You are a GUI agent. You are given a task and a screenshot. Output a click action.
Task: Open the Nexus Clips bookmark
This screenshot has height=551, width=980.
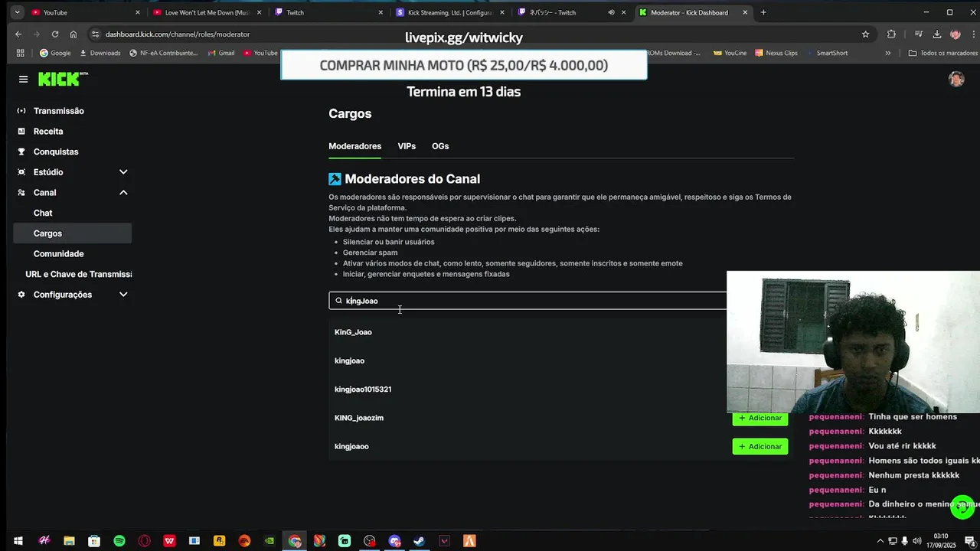tap(776, 53)
